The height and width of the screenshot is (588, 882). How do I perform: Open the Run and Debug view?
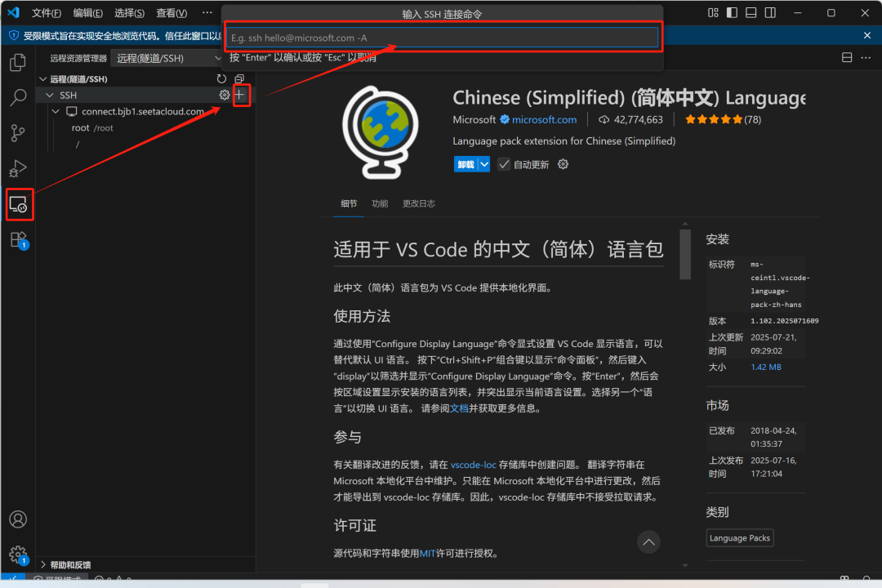pyautogui.click(x=18, y=168)
